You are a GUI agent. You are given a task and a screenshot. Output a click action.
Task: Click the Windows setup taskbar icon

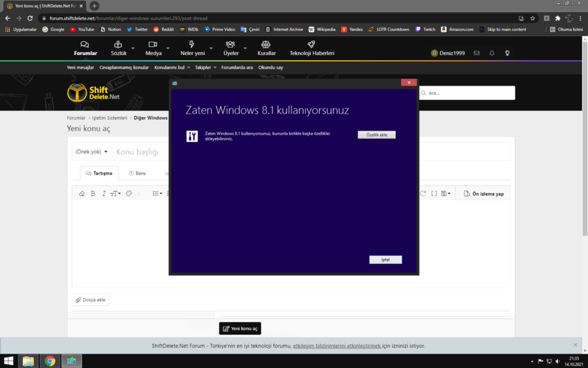71,361
